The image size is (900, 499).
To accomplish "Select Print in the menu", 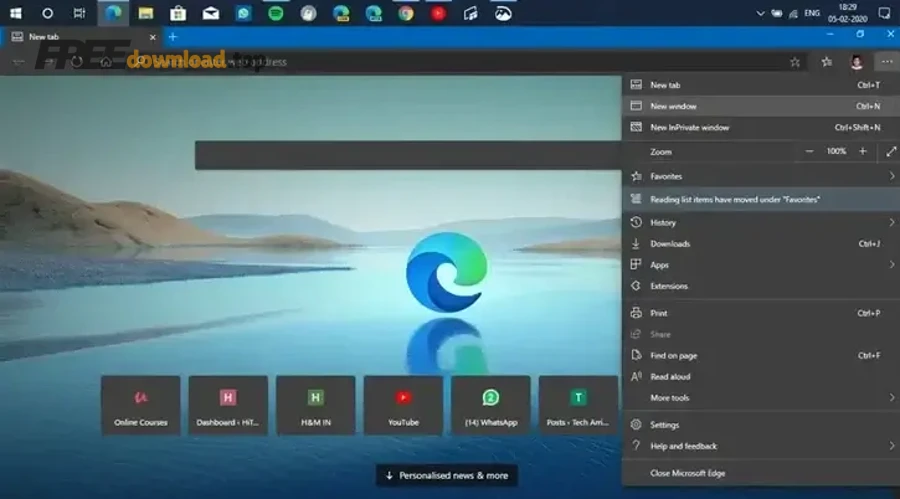I will pos(761,313).
